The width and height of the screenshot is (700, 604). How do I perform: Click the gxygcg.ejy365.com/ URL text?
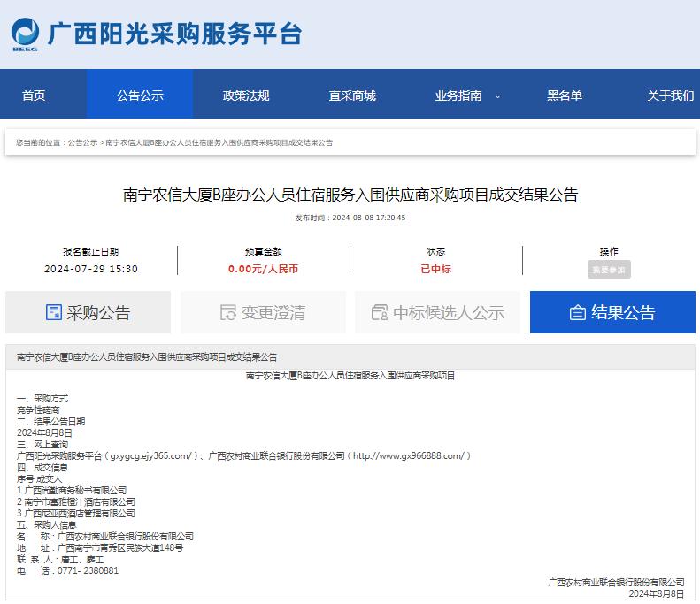tap(151, 456)
